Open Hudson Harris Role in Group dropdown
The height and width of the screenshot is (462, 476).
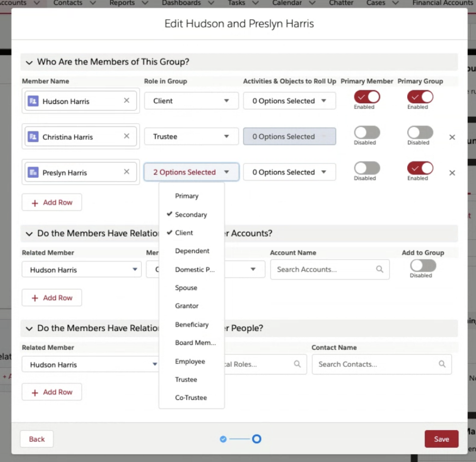(191, 101)
